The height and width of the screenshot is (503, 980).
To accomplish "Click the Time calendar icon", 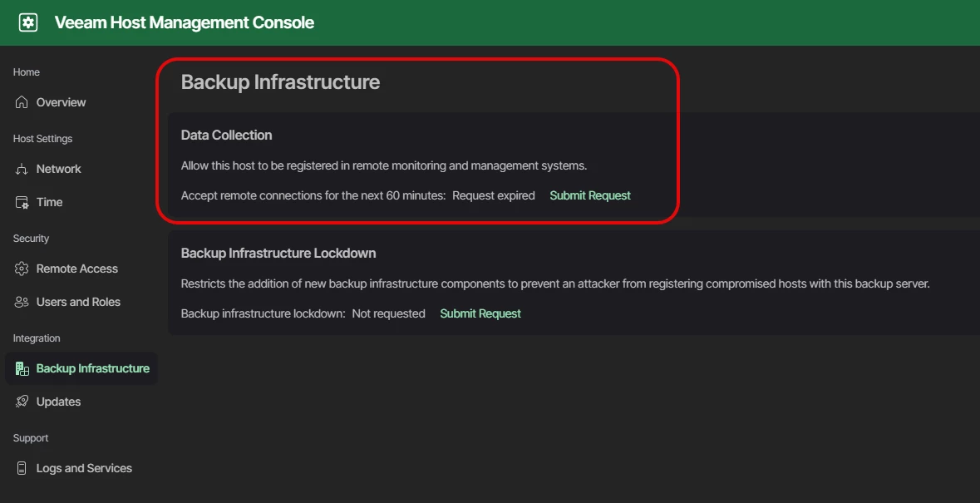I will pyautogui.click(x=22, y=202).
